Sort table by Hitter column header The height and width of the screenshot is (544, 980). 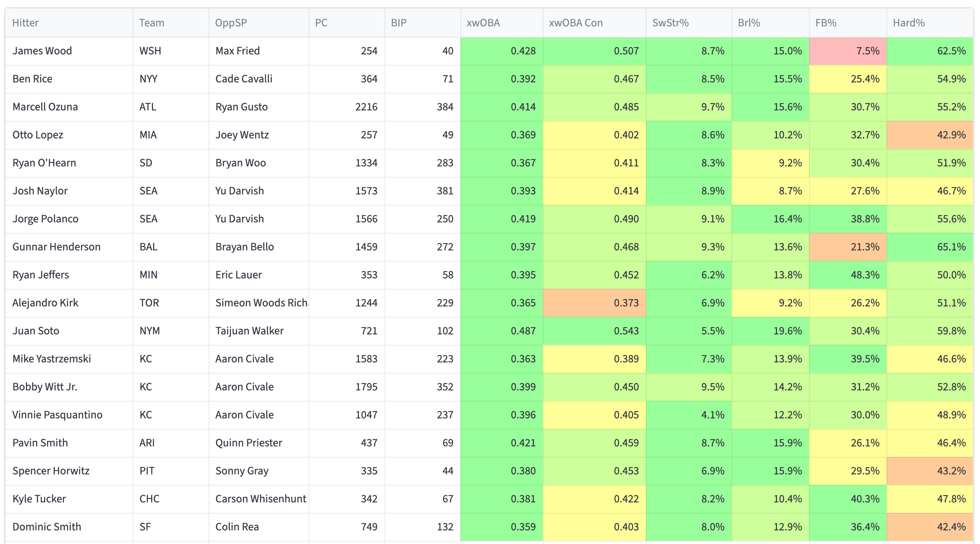(x=26, y=23)
